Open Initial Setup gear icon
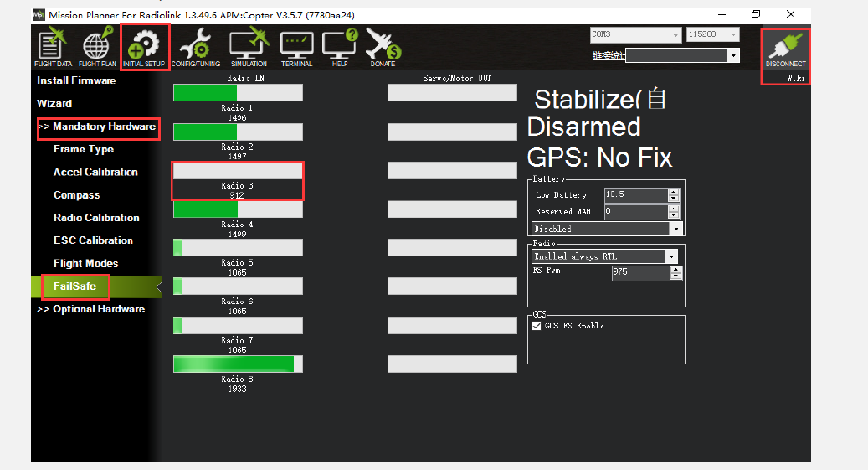 (144, 49)
